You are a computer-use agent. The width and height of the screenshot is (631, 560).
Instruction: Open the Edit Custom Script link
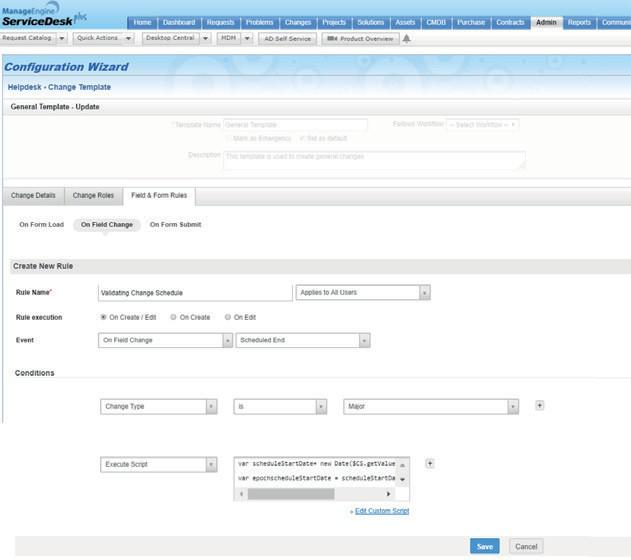[x=382, y=511]
